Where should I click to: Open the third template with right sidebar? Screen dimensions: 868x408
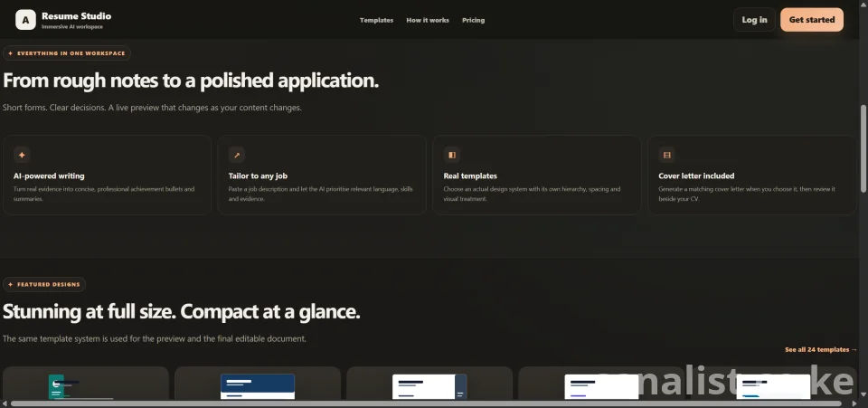point(429,383)
